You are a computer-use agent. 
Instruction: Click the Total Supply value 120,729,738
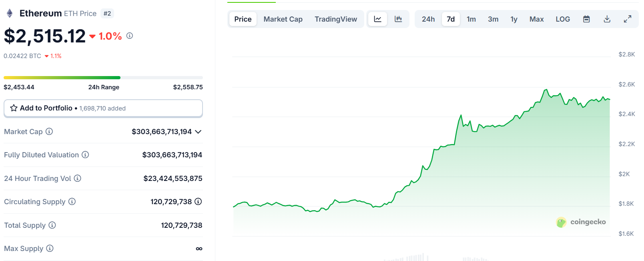tap(182, 225)
